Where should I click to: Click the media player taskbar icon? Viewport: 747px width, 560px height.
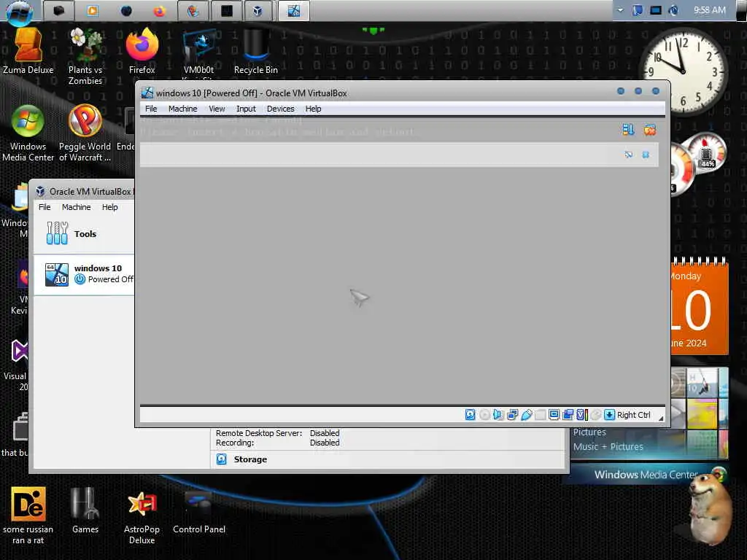pos(93,11)
